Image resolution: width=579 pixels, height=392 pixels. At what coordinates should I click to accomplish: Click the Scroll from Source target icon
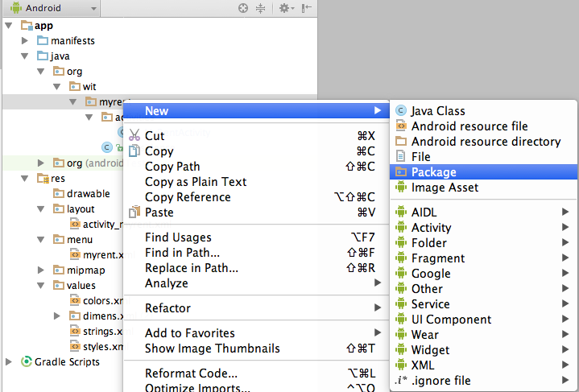pyautogui.click(x=243, y=8)
